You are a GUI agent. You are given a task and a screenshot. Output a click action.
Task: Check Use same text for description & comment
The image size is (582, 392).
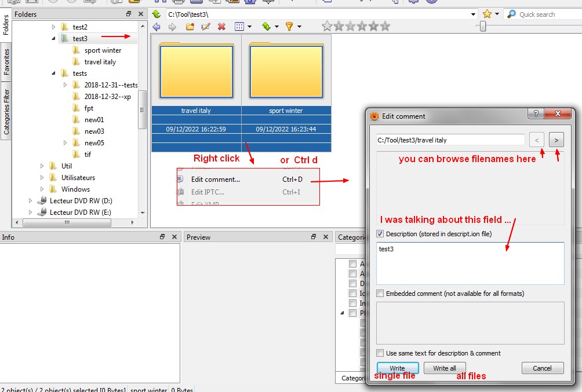point(380,353)
